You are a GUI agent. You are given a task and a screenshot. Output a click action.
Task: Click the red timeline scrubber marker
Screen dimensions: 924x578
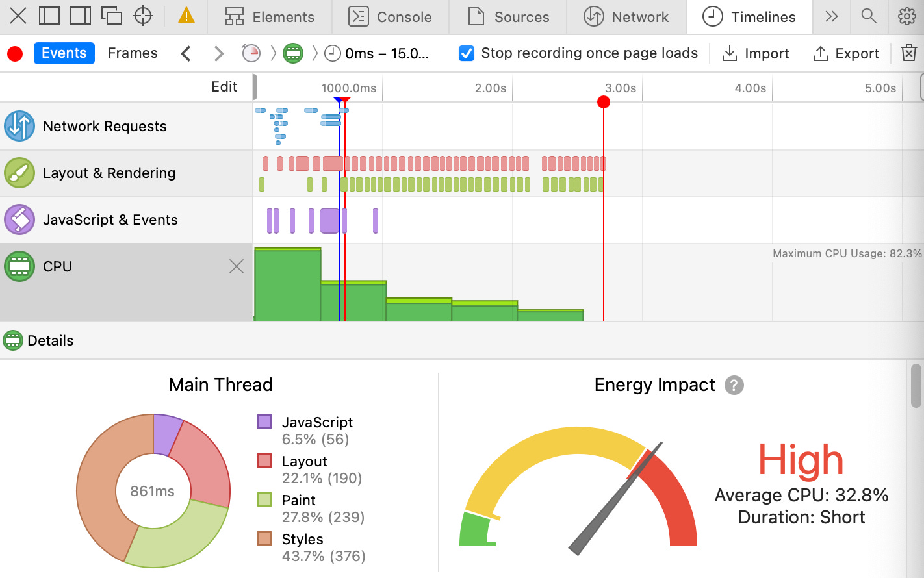tap(604, 101)
